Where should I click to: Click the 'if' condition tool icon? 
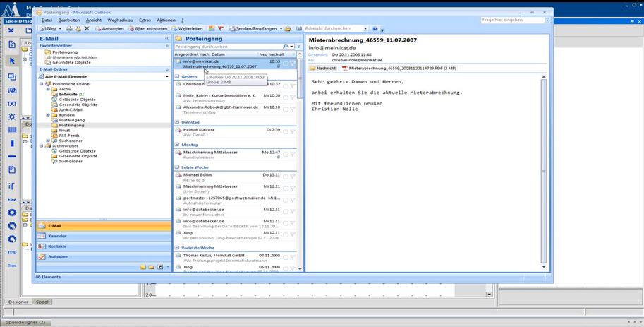12,186
